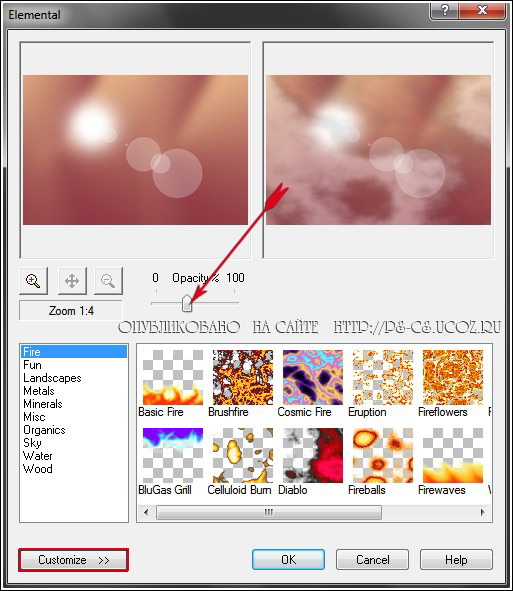
Task: Click the Zoom 1:4 indicator field
Action: (x=71, y=311)
